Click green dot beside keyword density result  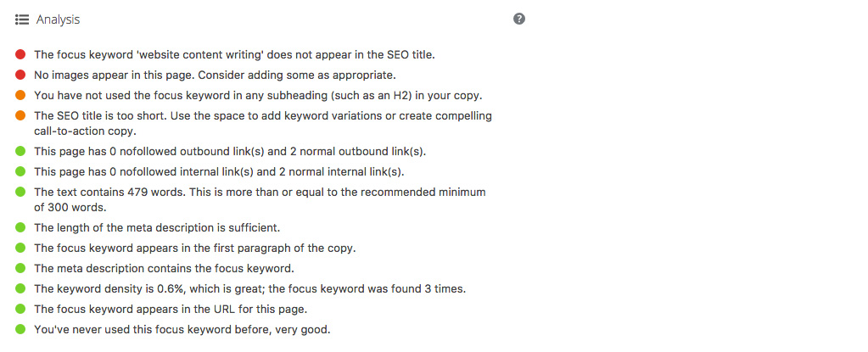[20, 288]
